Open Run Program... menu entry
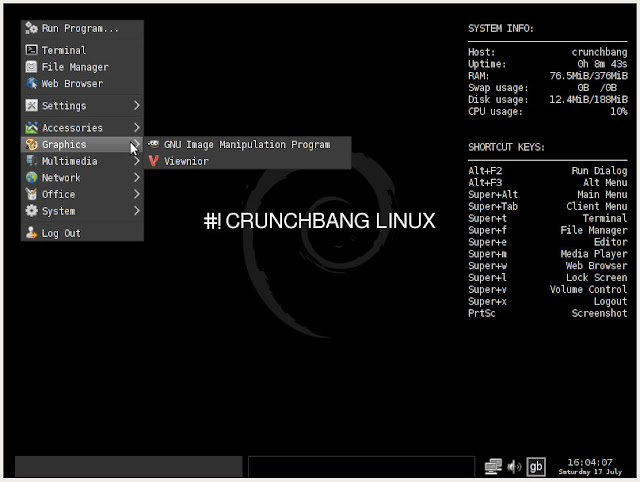 [x=82, y=28]
